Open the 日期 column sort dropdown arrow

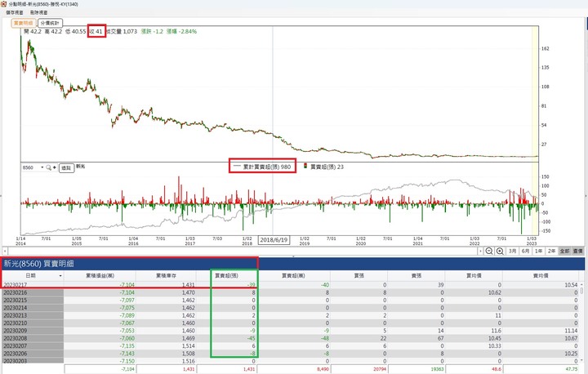point(60,276)
